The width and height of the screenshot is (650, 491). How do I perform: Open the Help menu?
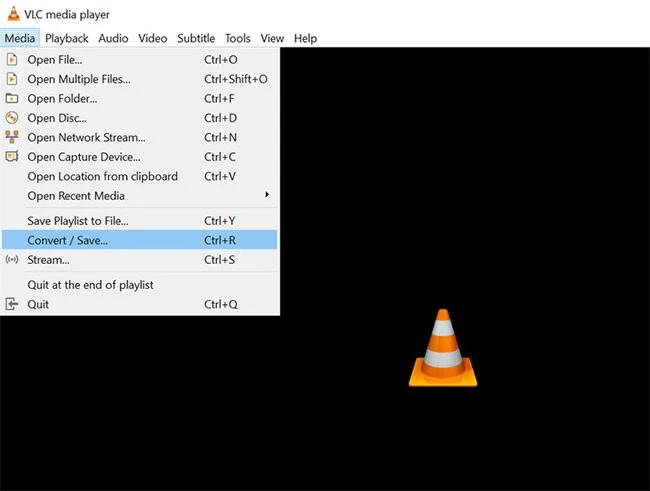click(305, 38)
